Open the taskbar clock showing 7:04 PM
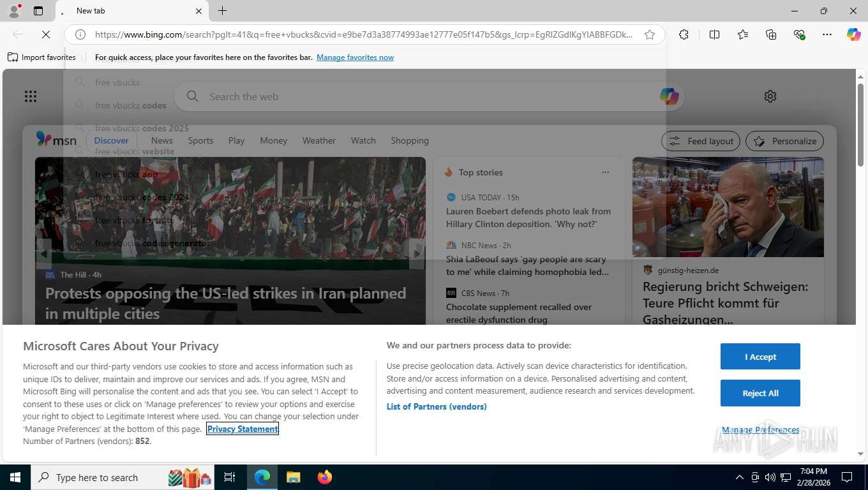The width and height of the screenshot is (868, 490). click(813, 477)
